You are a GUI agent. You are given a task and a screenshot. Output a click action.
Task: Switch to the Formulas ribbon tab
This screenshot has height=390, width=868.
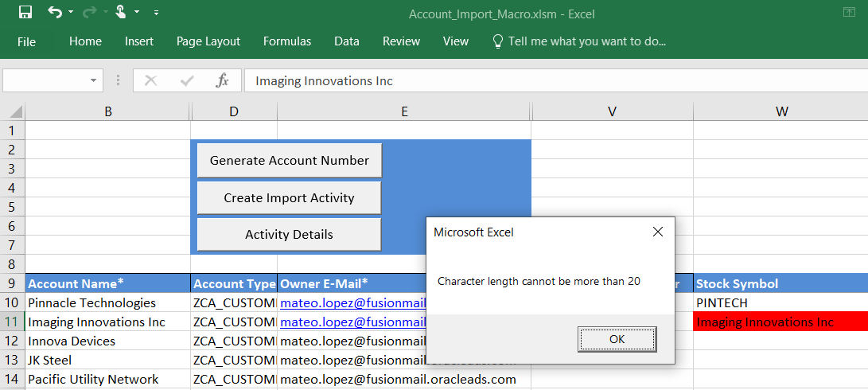click(287, 41)
